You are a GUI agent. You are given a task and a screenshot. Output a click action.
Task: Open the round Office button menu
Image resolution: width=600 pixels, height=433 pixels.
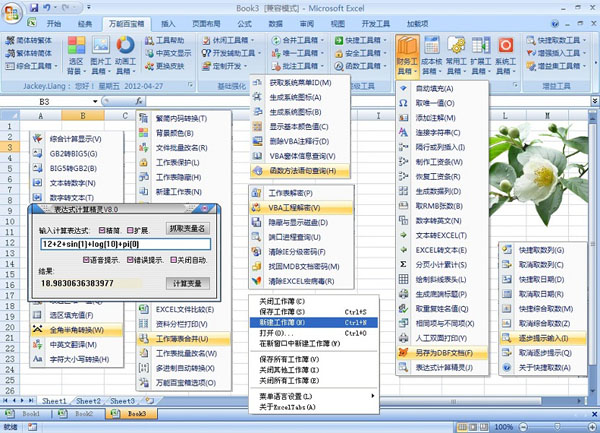[x=12, y=13]
